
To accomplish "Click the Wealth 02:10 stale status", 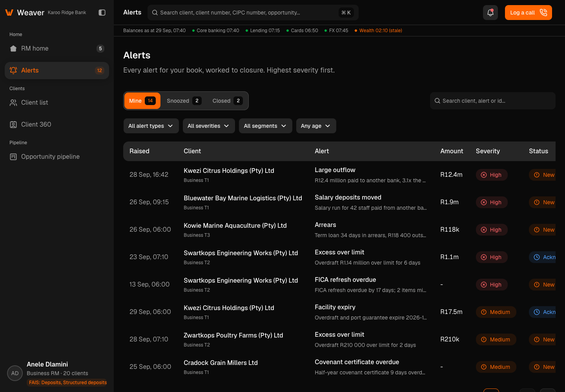I will [378, 31].
